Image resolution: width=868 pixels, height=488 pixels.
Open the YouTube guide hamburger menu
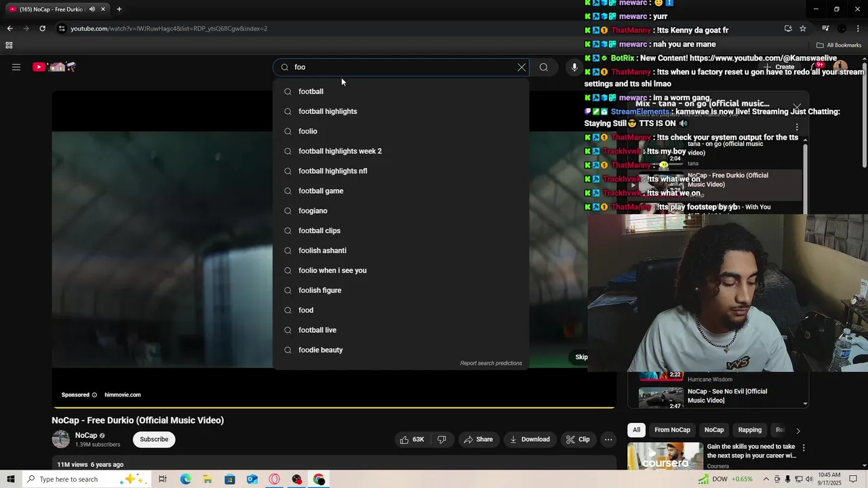(16, 67)
